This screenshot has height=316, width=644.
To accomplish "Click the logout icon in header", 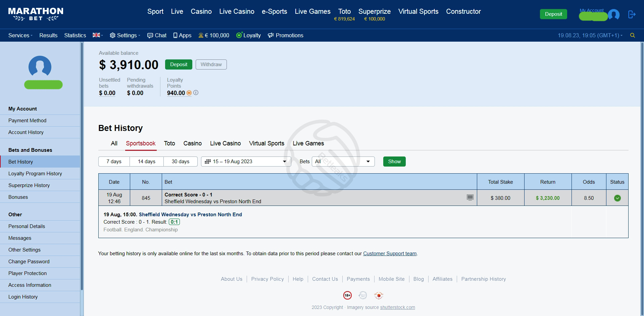I will [x=632, y=14].
